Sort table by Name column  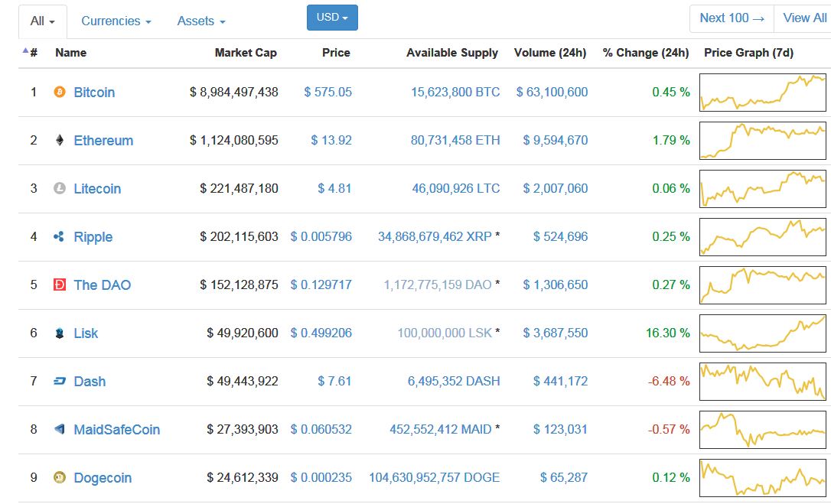click(70, 53)
